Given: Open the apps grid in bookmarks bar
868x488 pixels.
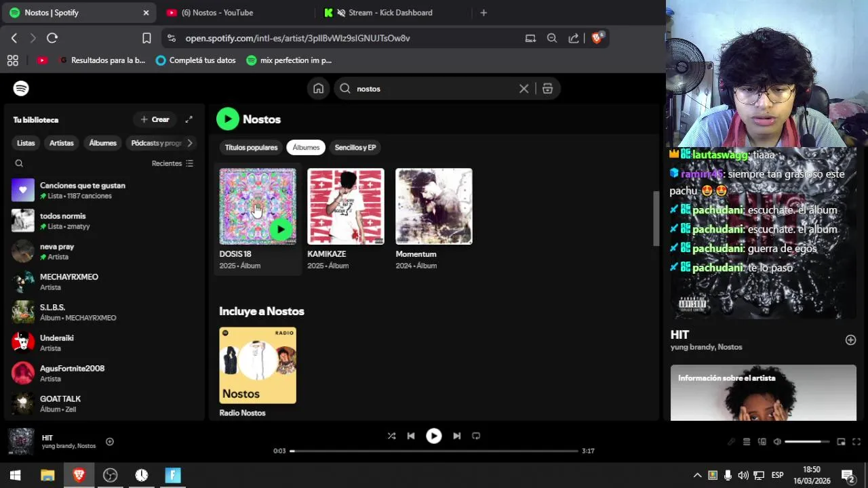Looking at the screenshot, I should click(13, 60).
